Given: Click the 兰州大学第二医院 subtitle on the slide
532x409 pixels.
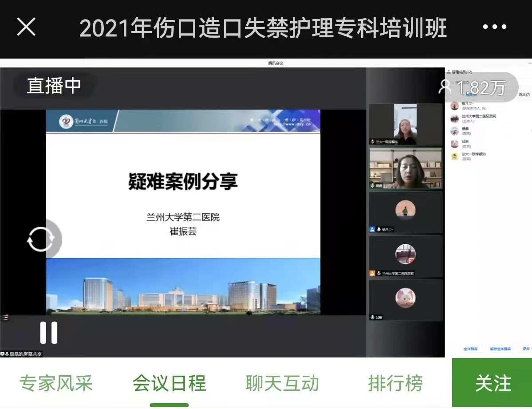Looking at the screenshot, I should (x=183, y=217).
